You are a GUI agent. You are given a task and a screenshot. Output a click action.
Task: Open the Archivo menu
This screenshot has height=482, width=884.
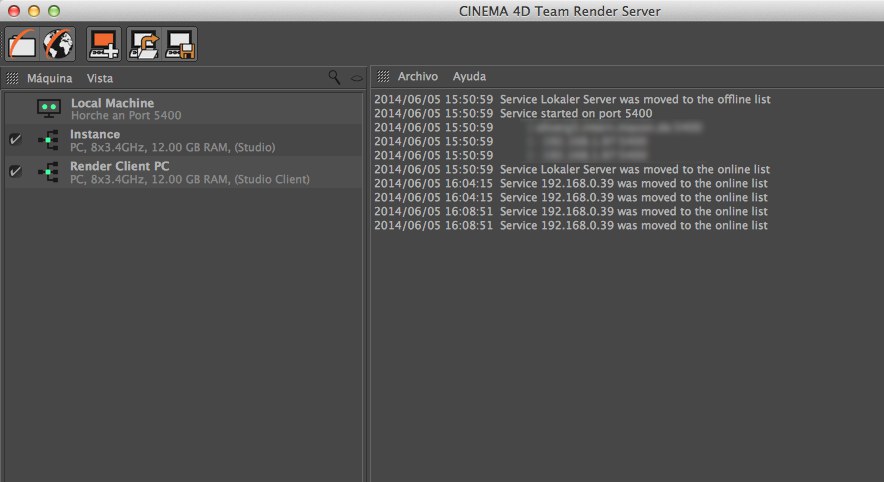click(x=417, y=77)
